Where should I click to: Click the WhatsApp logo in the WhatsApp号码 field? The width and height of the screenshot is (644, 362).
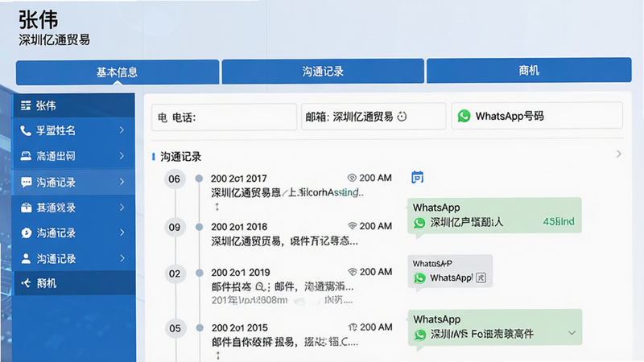click(x=464, y=116)
